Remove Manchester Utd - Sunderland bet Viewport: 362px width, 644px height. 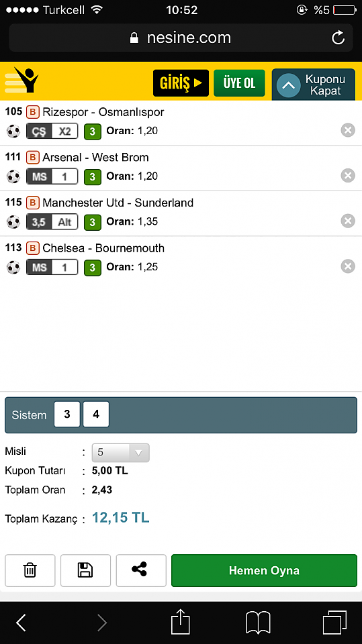pos(348,221)
